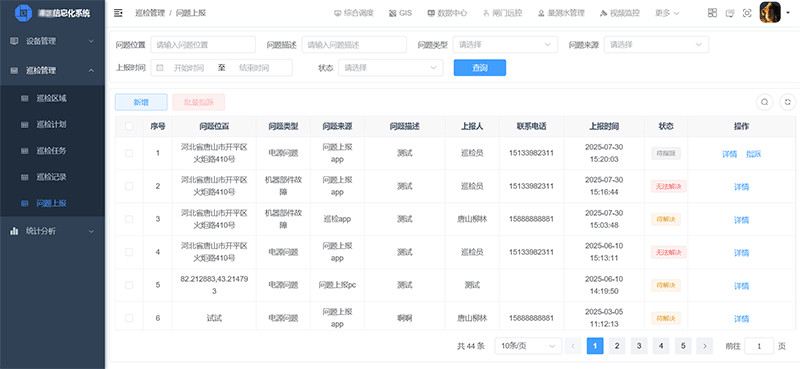
Task: Open 量测水管理 in the top navigation
Action: tap(561, 13)
